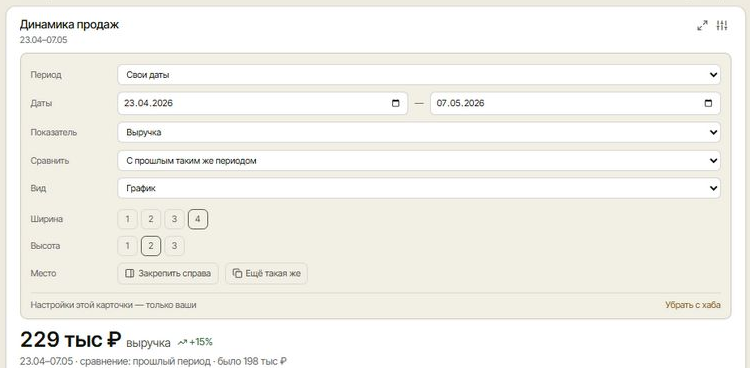Viewport: 750px width, 368px height.
Task: Click the Убрать с хаба link
Action: coord(693,305)
